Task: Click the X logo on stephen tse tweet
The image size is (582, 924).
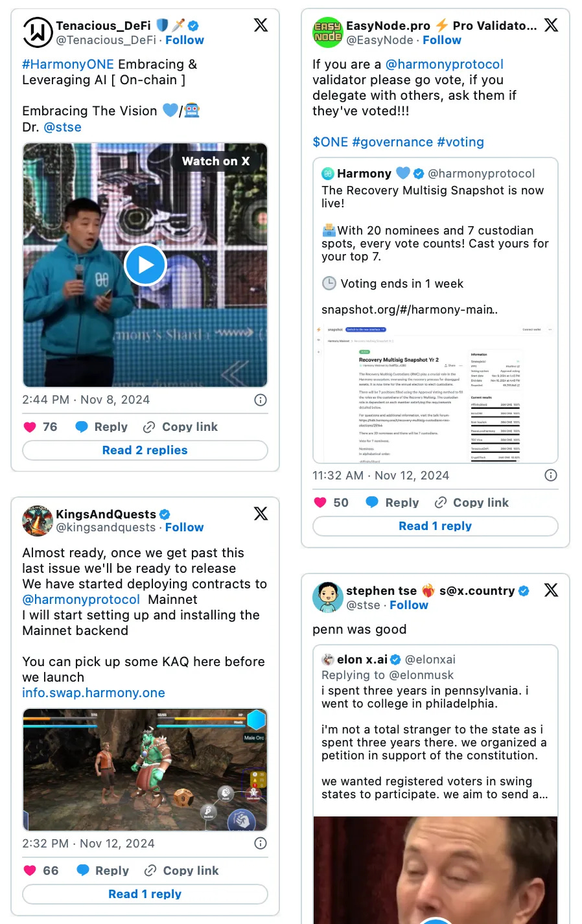Action: [x=551, y=590]
